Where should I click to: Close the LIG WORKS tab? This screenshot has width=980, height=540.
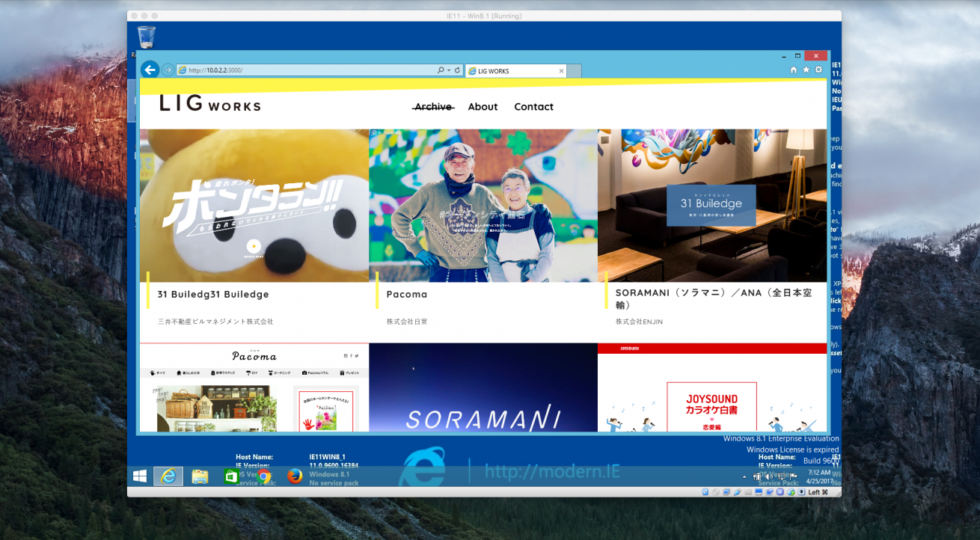561,71
